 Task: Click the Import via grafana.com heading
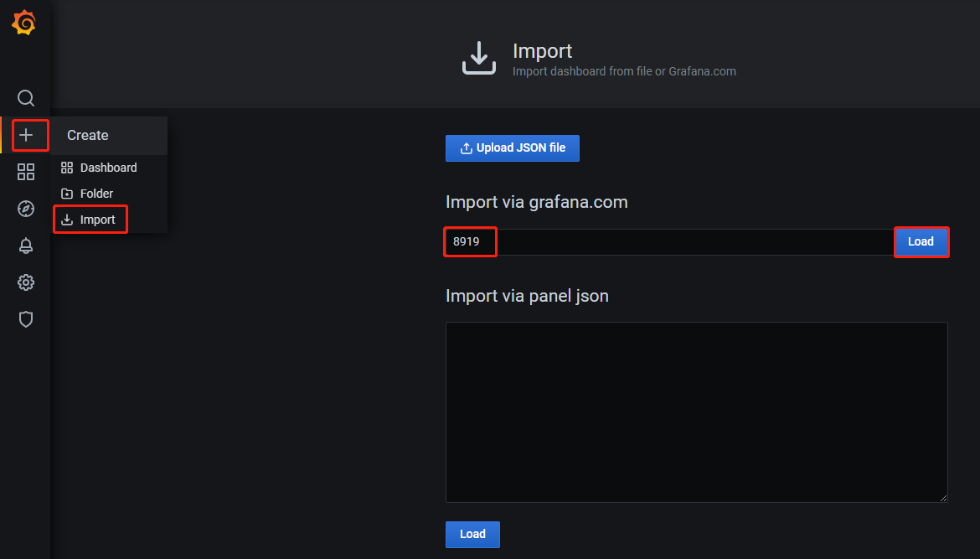536,203
